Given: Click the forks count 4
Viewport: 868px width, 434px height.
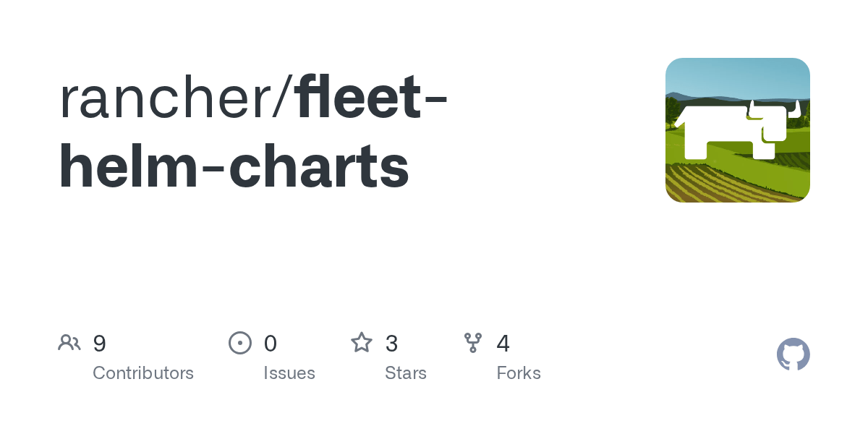Looking at the screenshot, I should 503,344.
